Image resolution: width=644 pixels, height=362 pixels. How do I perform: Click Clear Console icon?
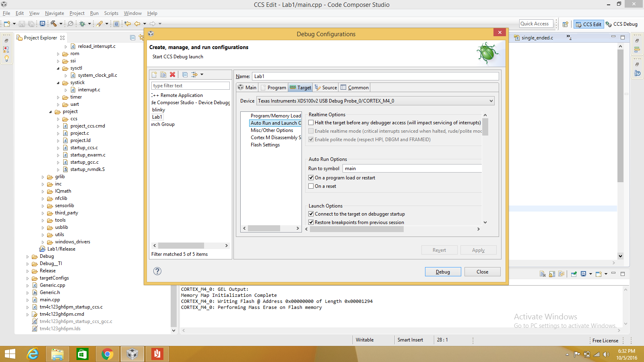543,274
